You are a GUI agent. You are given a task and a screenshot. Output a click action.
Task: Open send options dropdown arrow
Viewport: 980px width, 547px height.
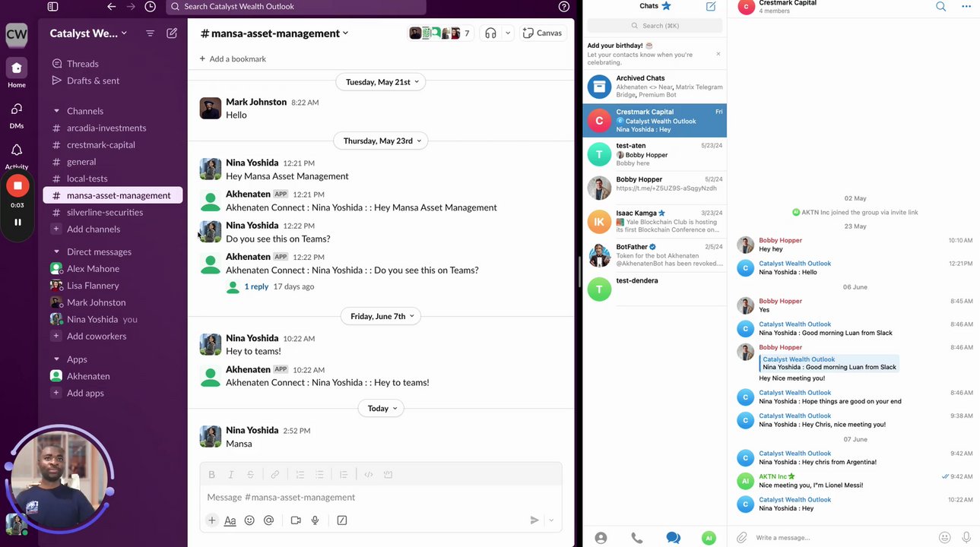(551, 520)
